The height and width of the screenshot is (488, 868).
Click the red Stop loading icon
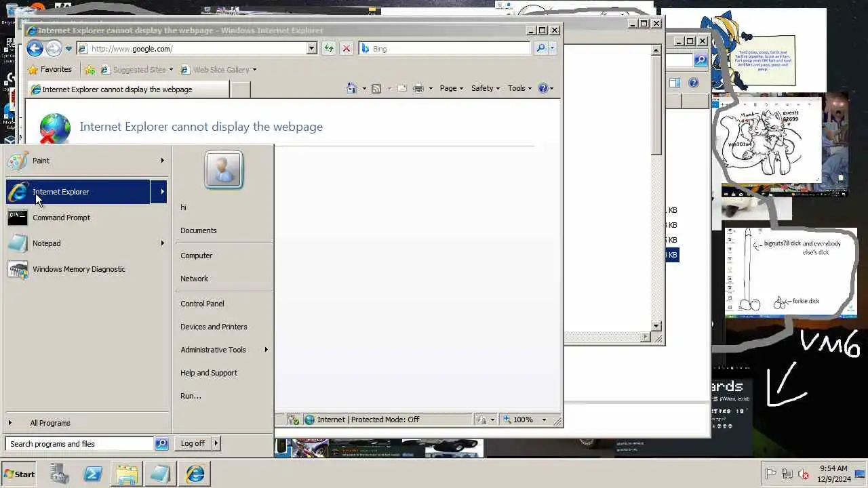pyautogui.click(x=347, y=48)
